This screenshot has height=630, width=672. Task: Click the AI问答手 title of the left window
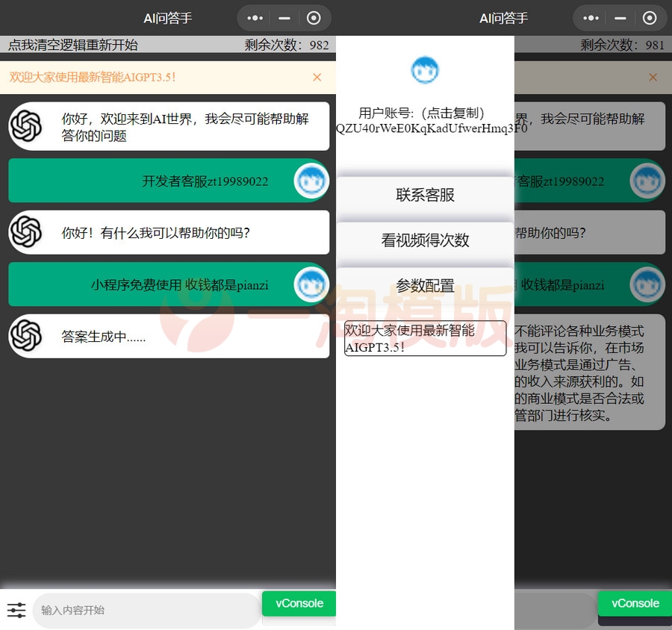click(167, 18)
